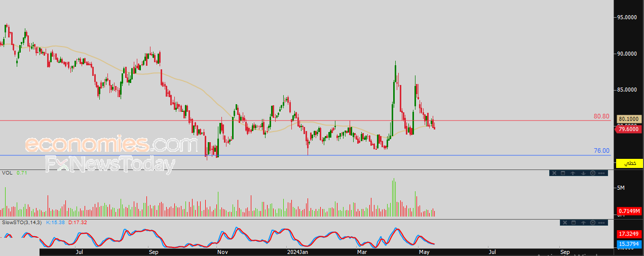The width and height of the screenshot is (644, 256).
Task: Maximize the VOL indicator panel
Action: 563,173
